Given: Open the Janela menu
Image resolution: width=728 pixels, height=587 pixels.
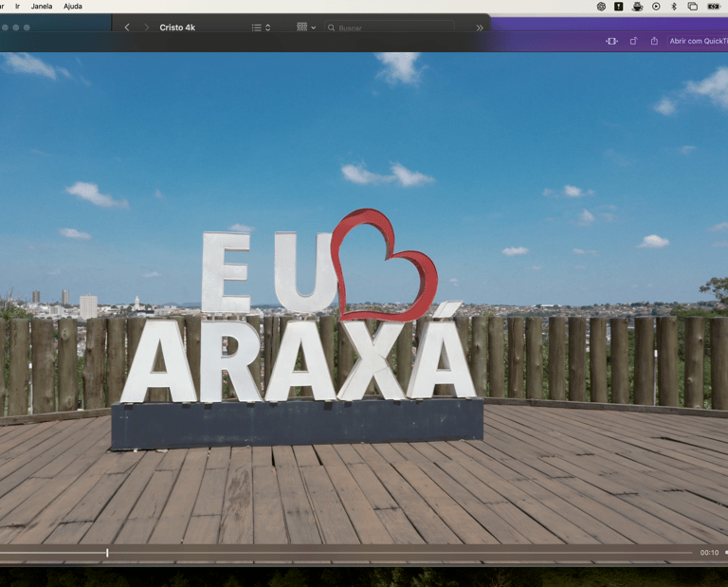Looking at the screenshot, I should pyautogui.click(x=42, y=6).
